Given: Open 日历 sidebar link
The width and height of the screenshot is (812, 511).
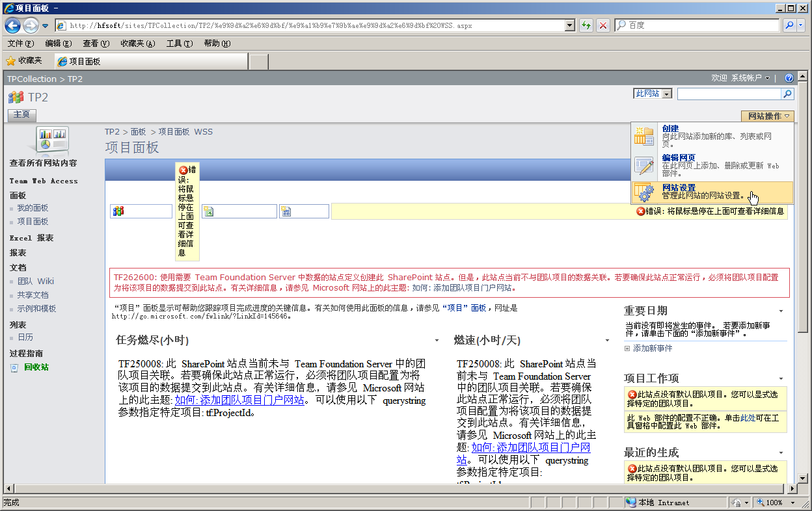Looking at the screenshot, I should click(25, 337).
